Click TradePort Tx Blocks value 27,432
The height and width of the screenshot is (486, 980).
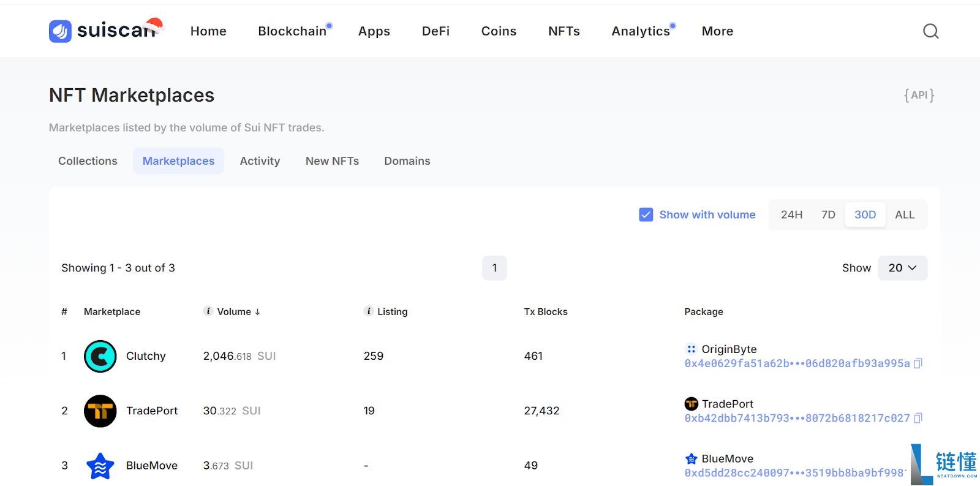[x=541, y=411]
